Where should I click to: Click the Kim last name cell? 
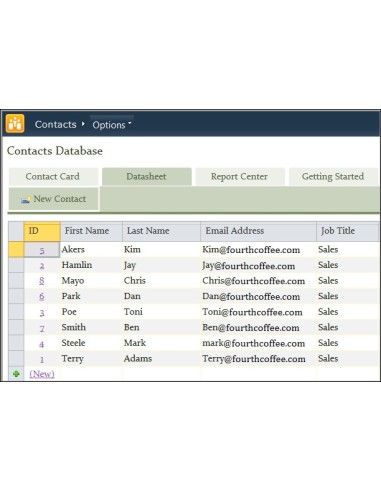161,249
